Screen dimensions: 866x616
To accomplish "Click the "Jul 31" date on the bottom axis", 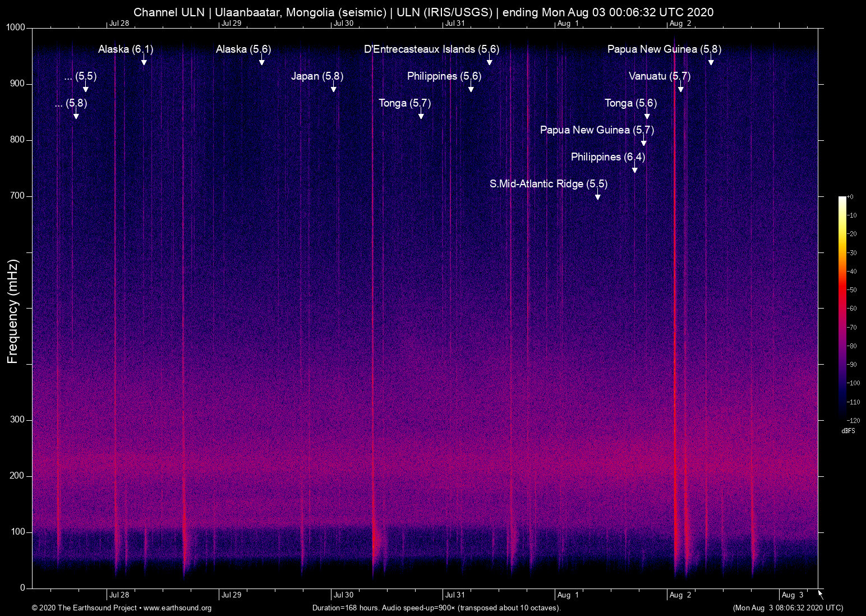I will [455, 595].
